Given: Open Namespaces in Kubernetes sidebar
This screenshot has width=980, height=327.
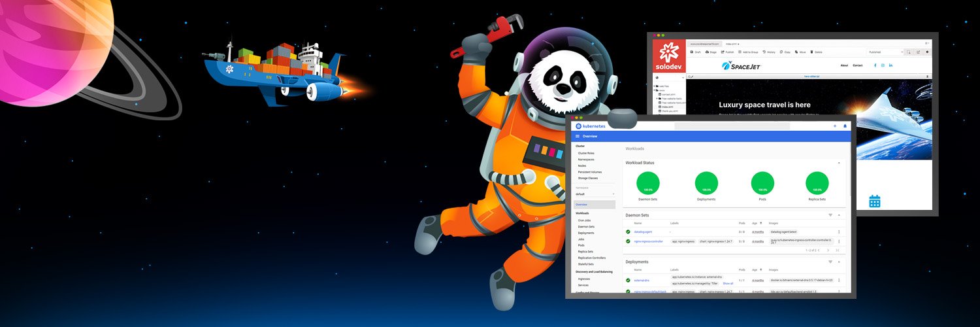Looking at the screenshot, I should (586, 160).
